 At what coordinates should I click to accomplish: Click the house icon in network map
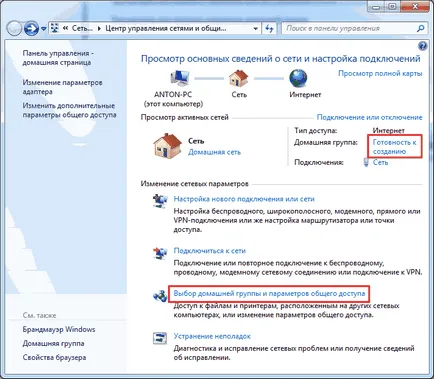point(239,78)
